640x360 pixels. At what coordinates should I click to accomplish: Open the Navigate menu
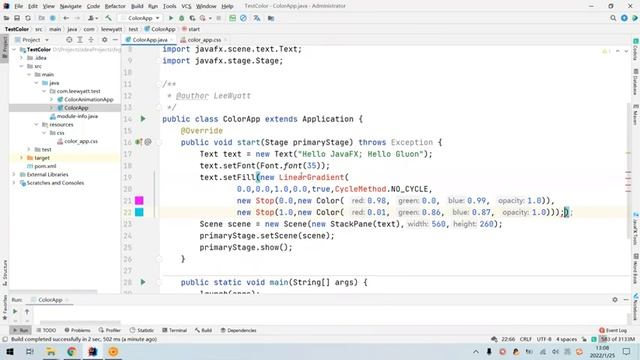[x=71, y=6]
